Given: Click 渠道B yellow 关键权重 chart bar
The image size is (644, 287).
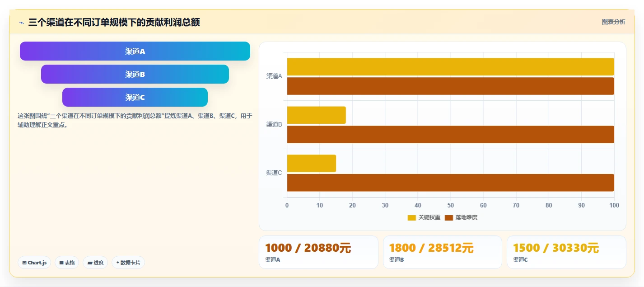Looking at the screenshot, I should 316,115.
